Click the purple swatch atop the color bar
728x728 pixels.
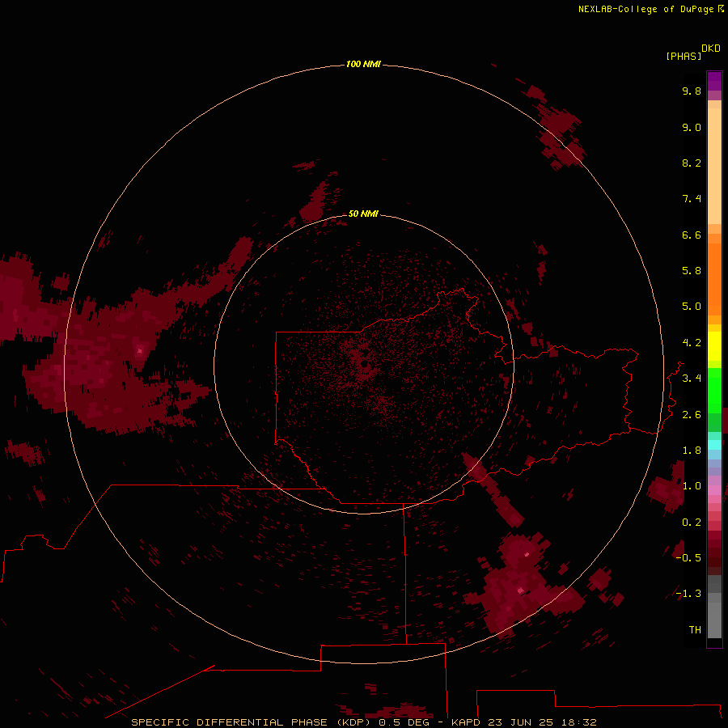coord(714,81)
